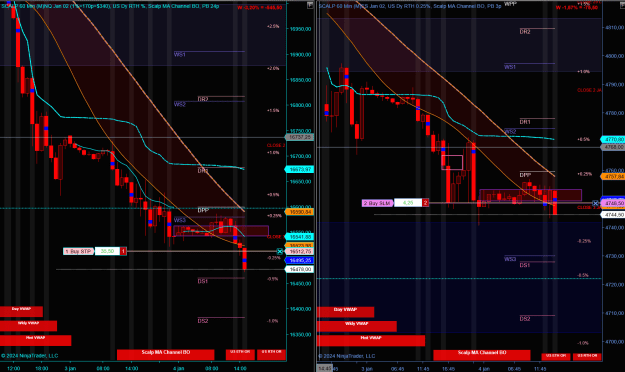Click the gray 4768,00 price marker
This screenshot has height=372, width=625.
[x=613, y=147]
